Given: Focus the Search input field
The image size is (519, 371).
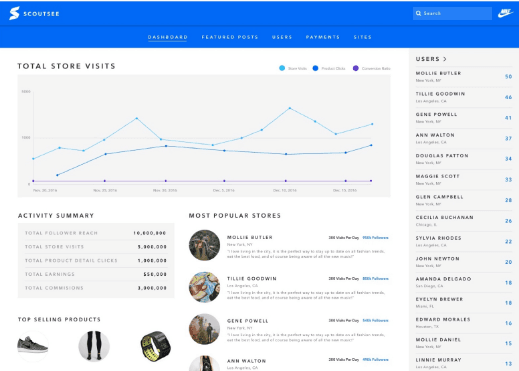Looking at the screenshot, I should click(x=452, y=13).
